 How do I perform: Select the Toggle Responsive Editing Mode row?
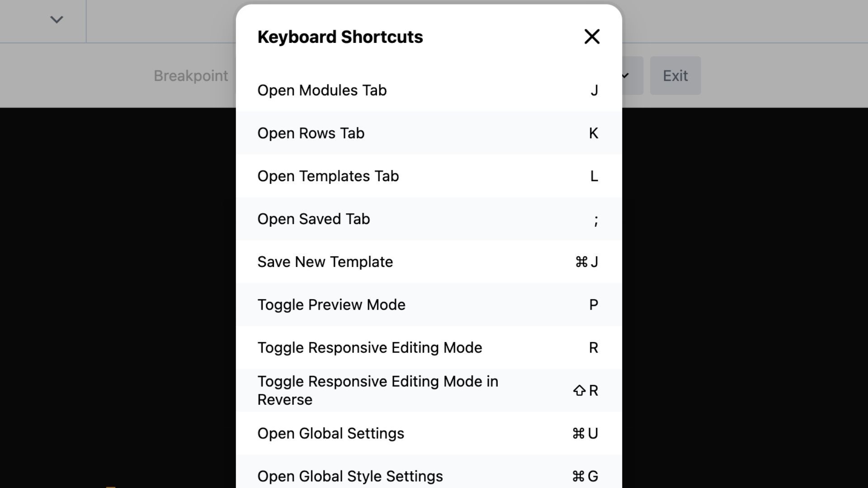pyautogui.click(x=370, y=348)
